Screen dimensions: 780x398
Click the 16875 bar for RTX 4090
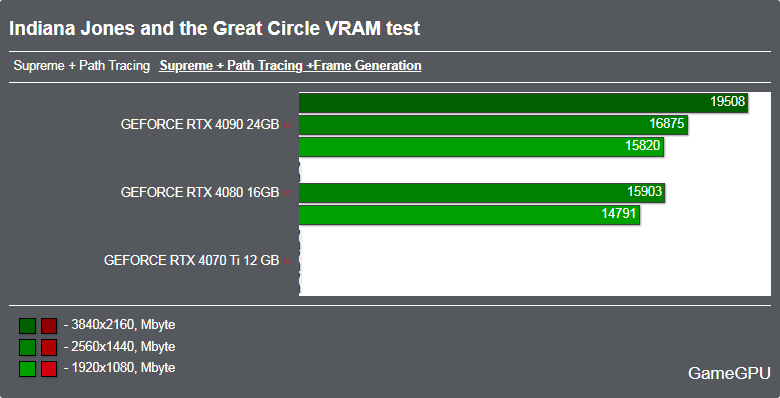click(493, 125)
